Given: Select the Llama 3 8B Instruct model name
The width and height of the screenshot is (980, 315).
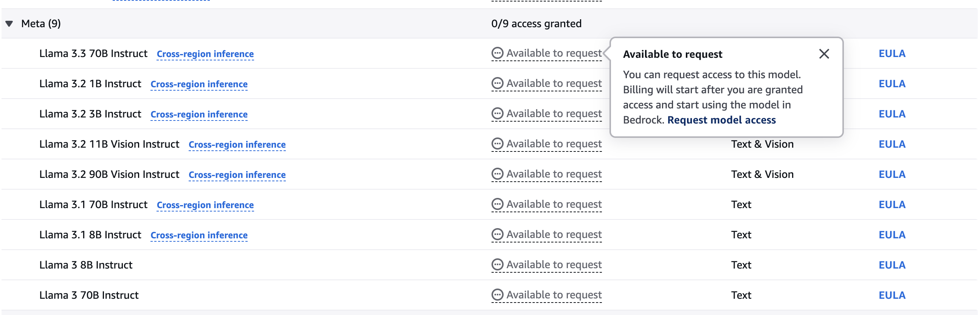Looking at the screenshot, I should (85, 265).
